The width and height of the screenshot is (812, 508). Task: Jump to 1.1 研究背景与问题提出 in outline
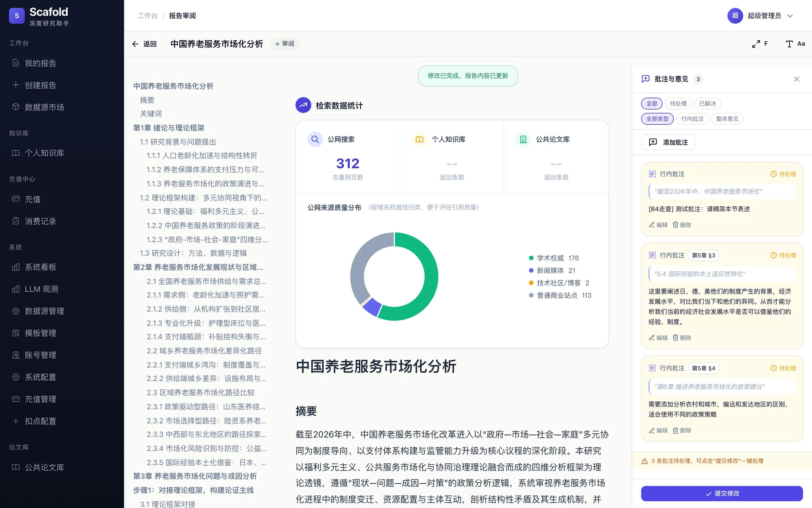178,142
